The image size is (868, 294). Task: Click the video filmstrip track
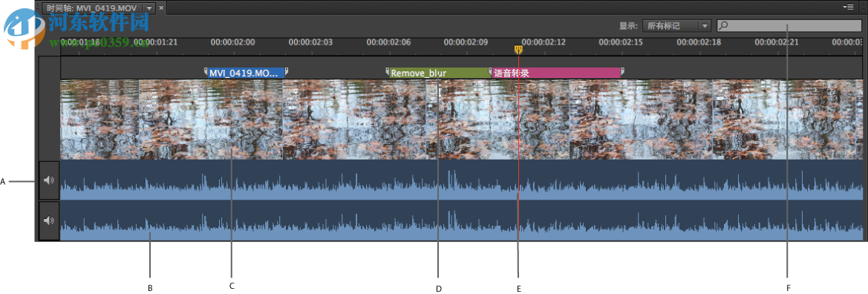pyautogui.click(x=461, y=120)
